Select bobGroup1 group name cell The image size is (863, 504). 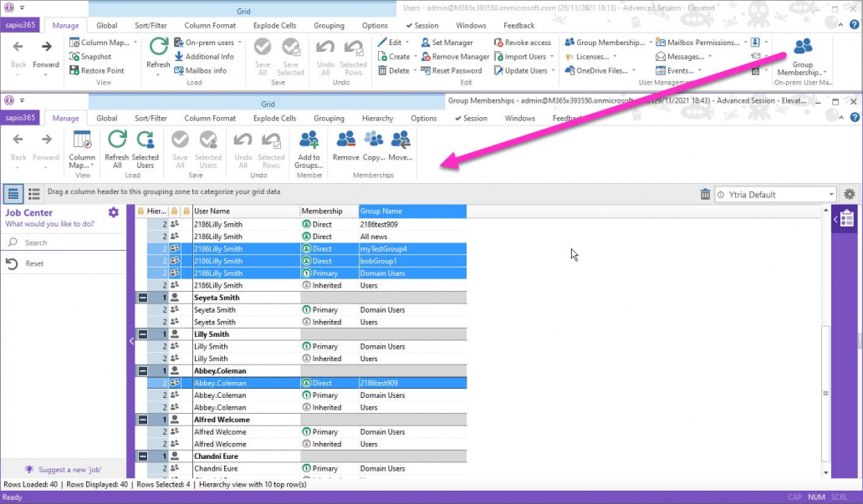tap(412, 261)
